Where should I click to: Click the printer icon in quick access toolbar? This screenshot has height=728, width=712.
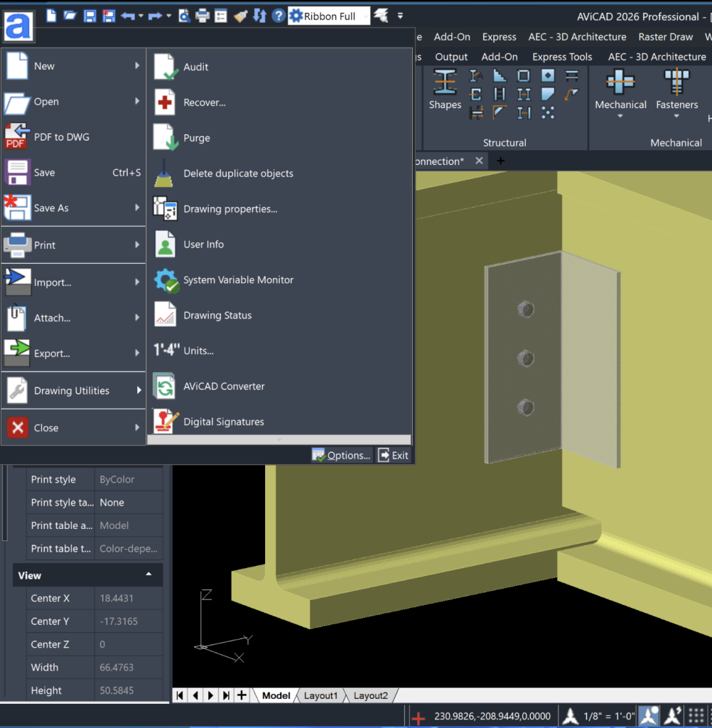[x=203, y=16]
